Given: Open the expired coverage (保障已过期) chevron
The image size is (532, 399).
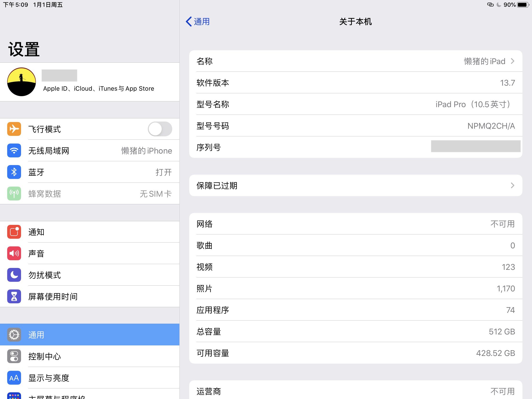Looking at the screenshot, I should (512, 185).
